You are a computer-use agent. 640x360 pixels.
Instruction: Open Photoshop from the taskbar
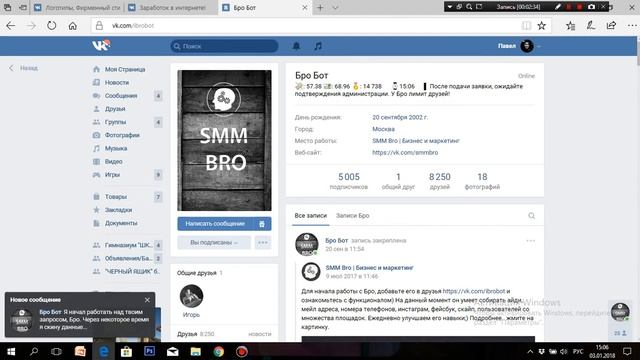pos(149,351)
